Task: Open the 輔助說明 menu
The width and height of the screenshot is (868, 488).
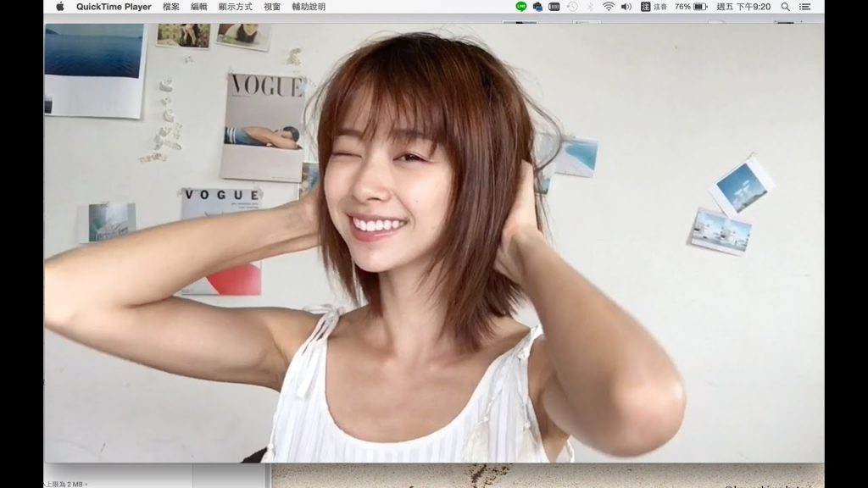Action: tap(309, 7)
